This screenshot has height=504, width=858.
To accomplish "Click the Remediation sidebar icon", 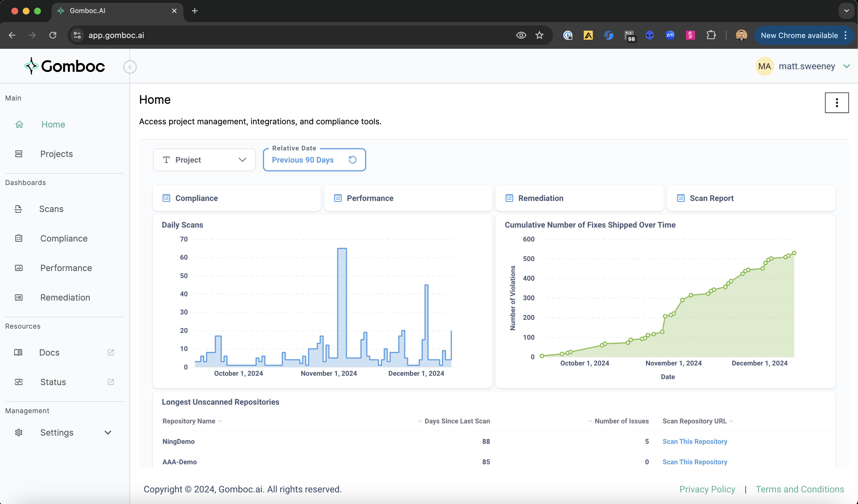I will [19, 297].
